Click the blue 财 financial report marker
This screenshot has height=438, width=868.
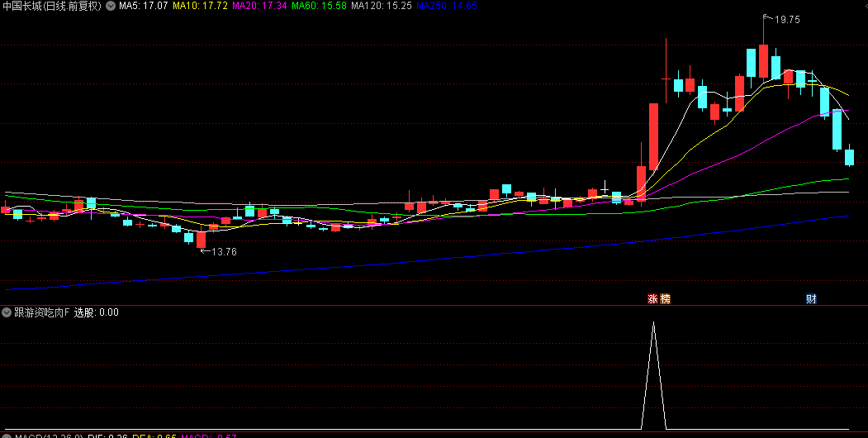811,299
